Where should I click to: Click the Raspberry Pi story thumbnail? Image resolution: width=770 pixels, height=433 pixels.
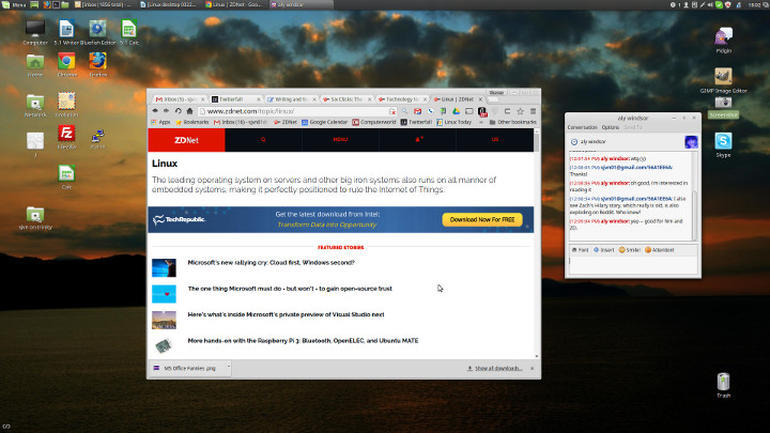coord(164,346)
